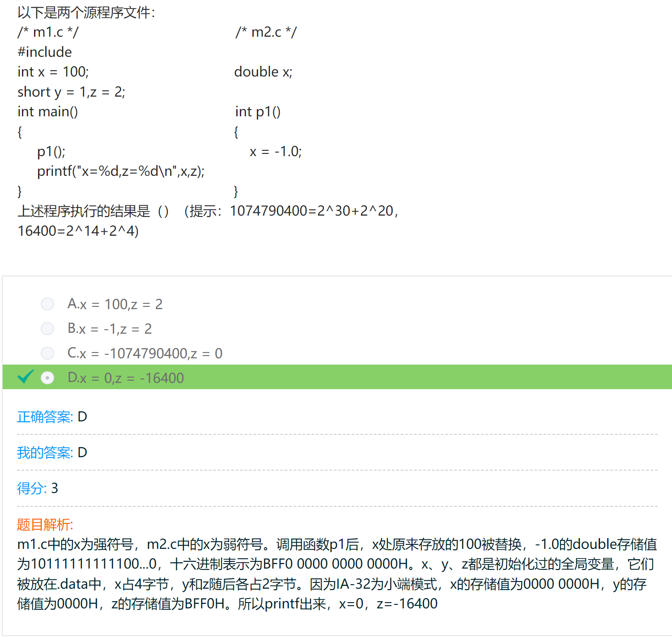Click the explanation text 'BFF0 0000 0000 0000H'

click(335, 564)
